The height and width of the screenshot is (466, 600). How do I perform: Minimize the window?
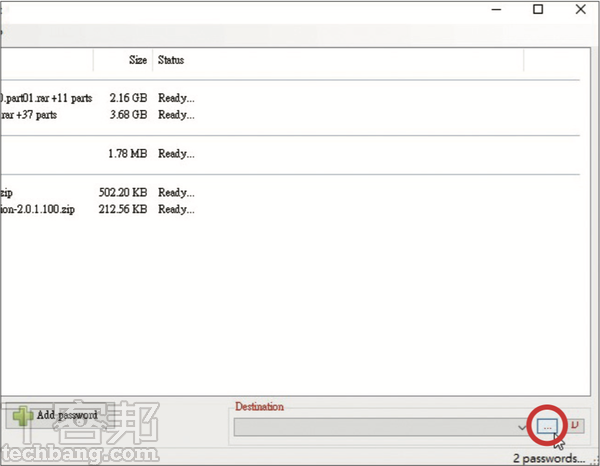[496, 9]
